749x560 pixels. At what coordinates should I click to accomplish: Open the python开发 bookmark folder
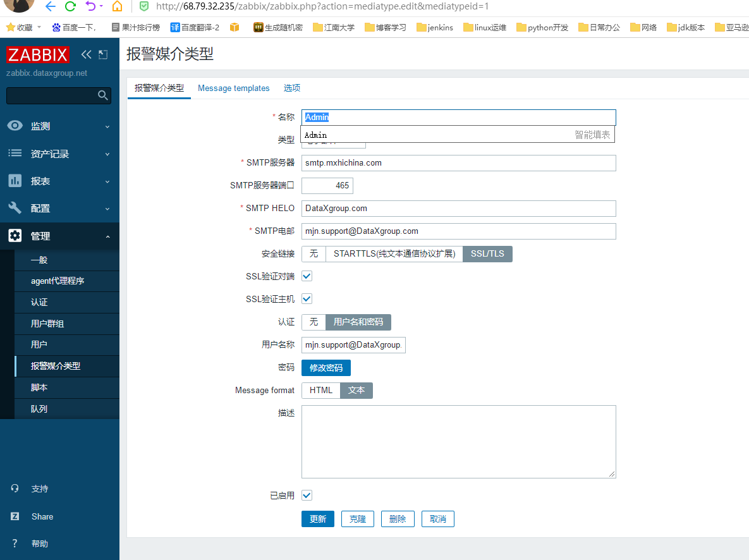(542, 27)
